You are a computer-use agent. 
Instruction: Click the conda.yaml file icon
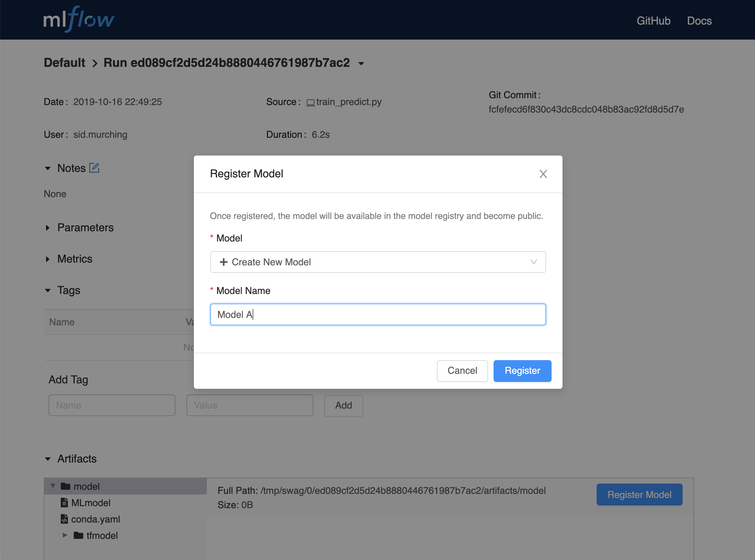click(x=64, y=519)
